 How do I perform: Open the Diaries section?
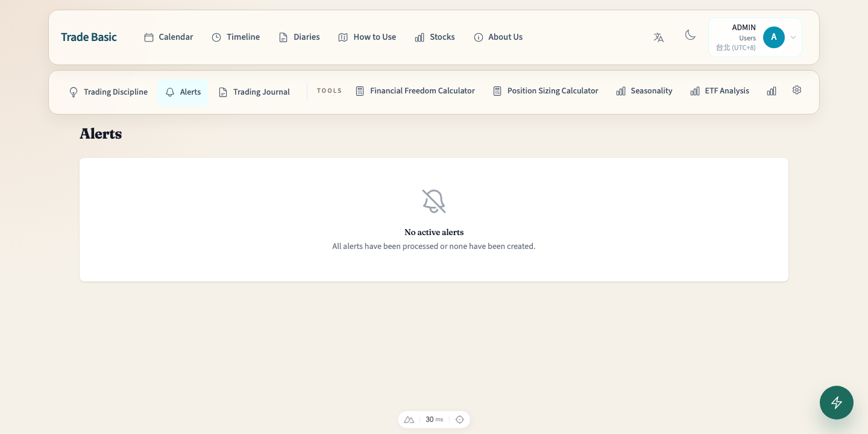point(300,37)
